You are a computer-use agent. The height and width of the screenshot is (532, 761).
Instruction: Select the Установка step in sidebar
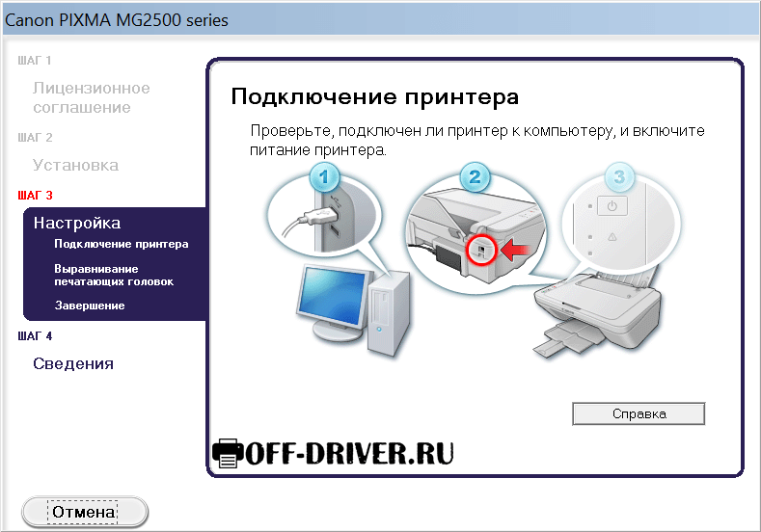[x=75, y=165]
